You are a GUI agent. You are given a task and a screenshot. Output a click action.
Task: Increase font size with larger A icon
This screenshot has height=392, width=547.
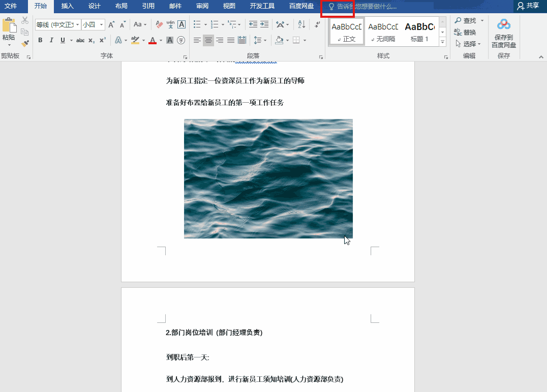click(111, 24)
